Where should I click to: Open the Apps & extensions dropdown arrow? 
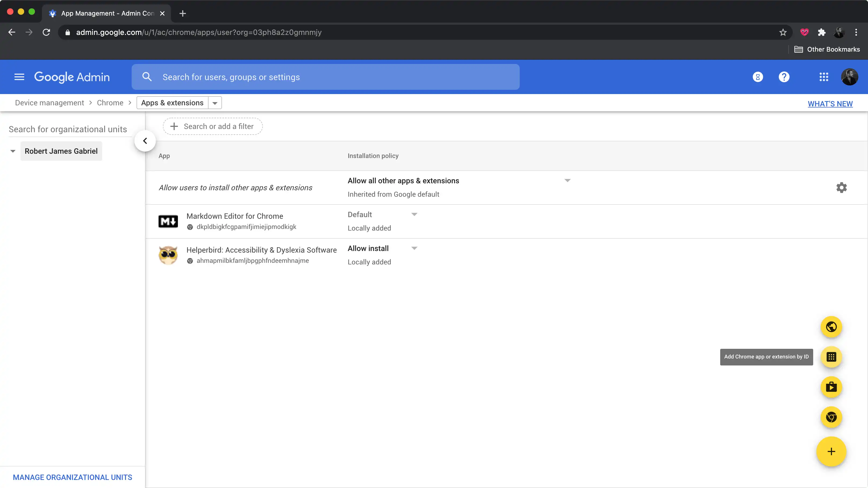click(215, 103)
